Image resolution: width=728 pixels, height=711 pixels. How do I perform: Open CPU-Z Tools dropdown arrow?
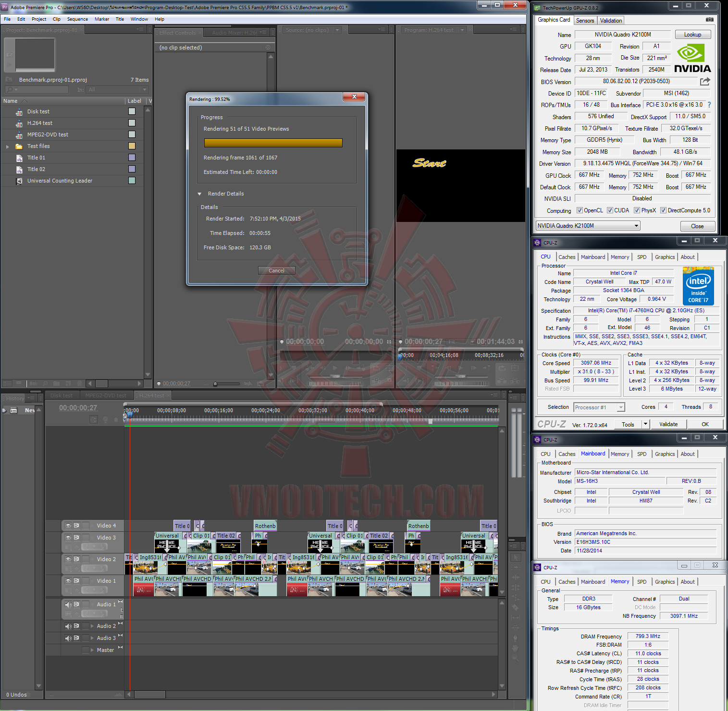coord(646,424)
